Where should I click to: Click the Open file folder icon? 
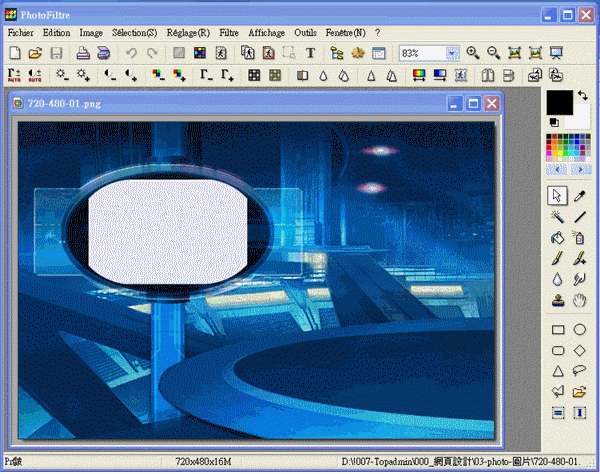tap(35, 53)
